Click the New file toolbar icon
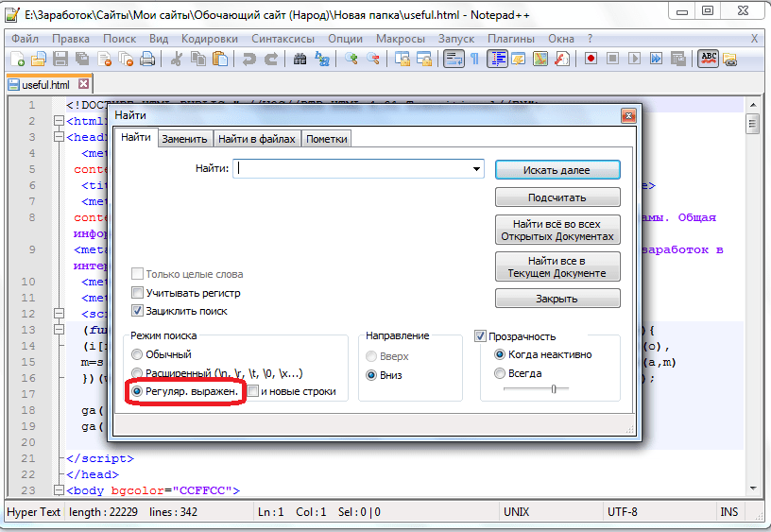 tap(17, 59)
